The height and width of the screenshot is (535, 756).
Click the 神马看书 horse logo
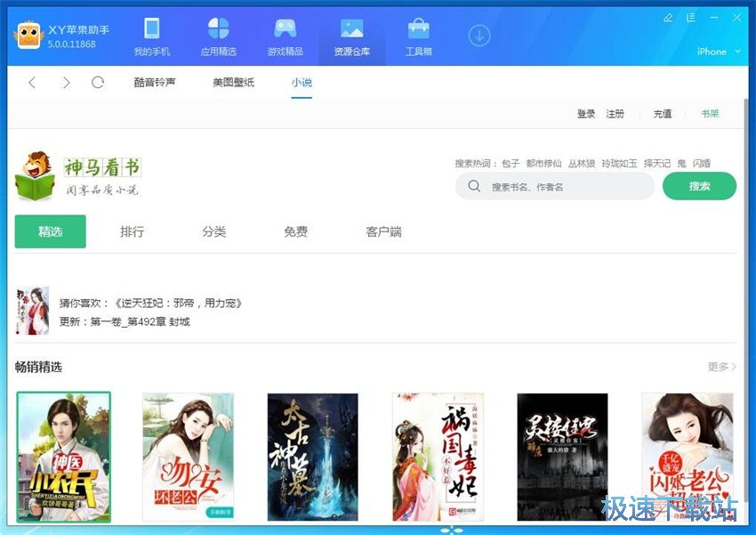point(35,175)
